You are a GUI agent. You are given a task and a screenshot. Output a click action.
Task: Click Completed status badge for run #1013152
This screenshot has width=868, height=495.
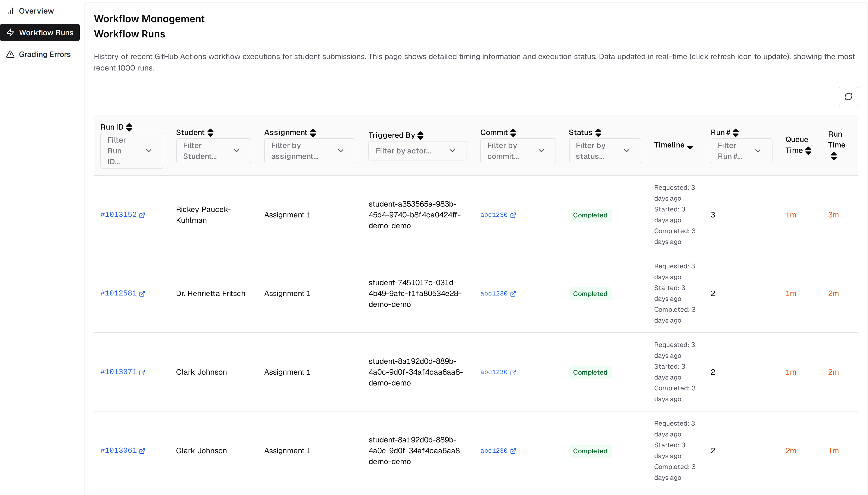tap(590, 215)
